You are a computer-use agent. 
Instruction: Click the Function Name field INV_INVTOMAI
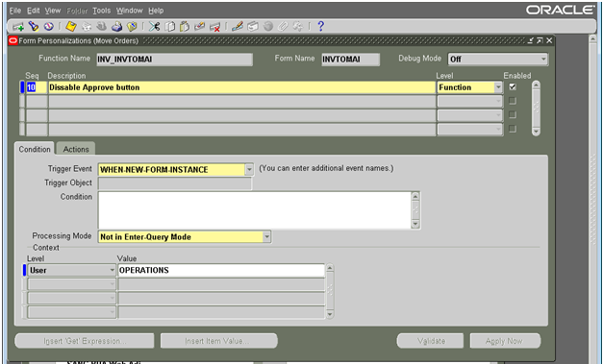tap(174, 60)
